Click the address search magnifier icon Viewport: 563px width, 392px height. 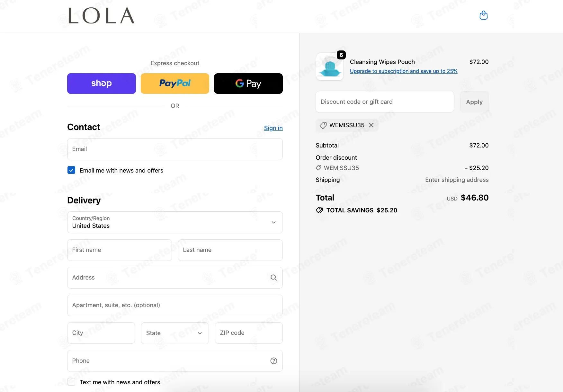pos(273,278)
